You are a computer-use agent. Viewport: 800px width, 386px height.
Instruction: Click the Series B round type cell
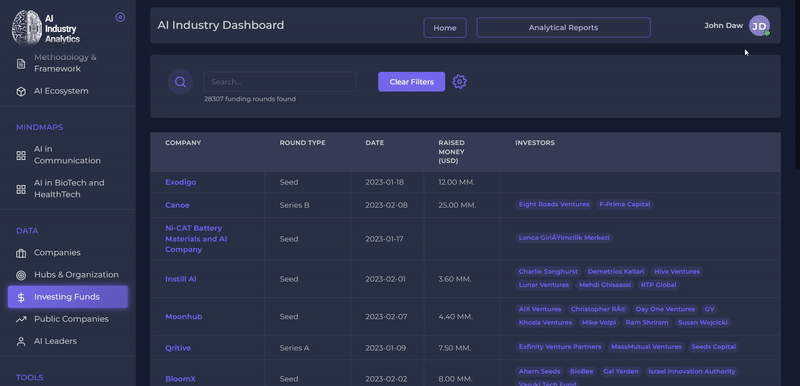click(294, 205)
